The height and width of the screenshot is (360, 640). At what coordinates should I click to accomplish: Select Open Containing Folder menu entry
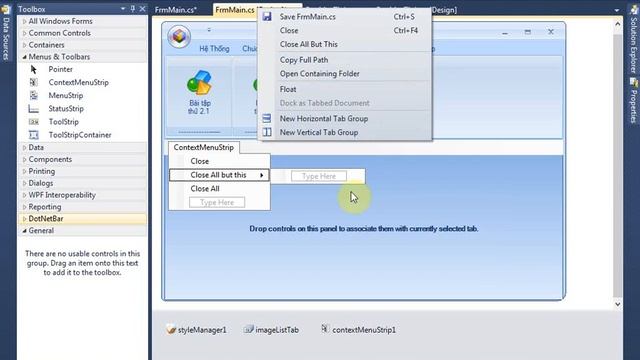[x=344, y=74]
